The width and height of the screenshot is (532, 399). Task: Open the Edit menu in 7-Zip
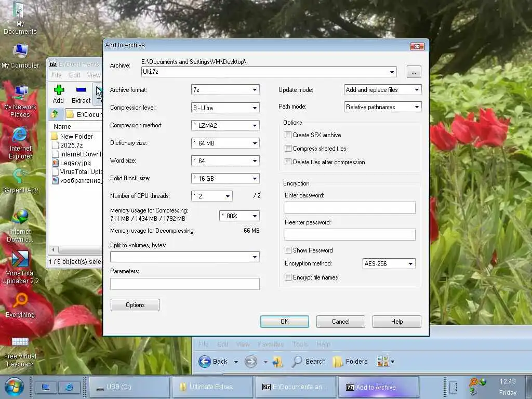(x=75, y=75)
